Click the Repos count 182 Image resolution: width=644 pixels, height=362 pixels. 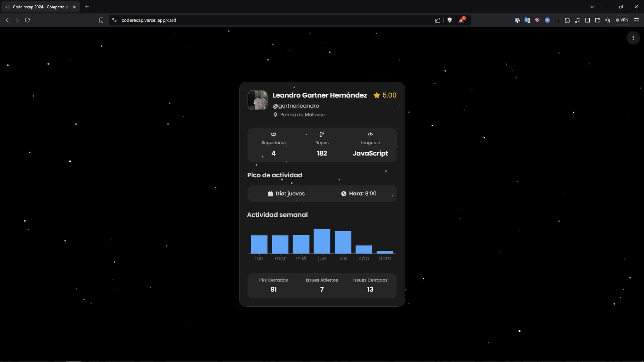(322, 153)
